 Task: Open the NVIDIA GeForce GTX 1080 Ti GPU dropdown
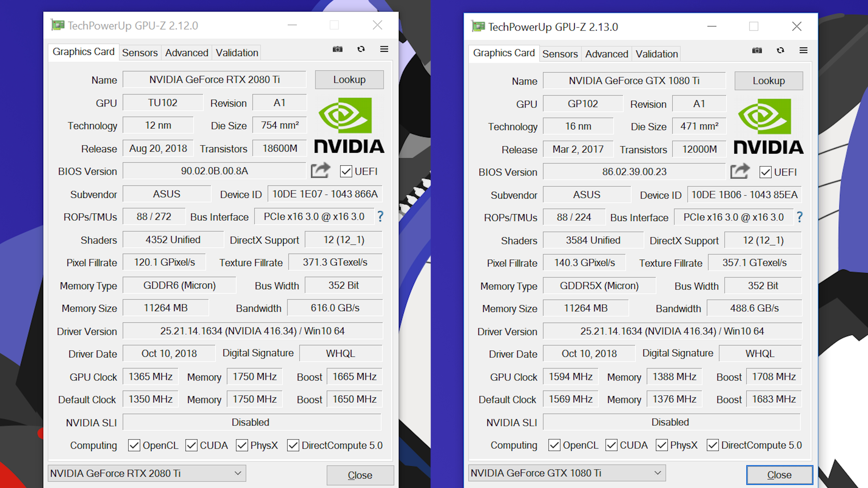coord(567,473)
